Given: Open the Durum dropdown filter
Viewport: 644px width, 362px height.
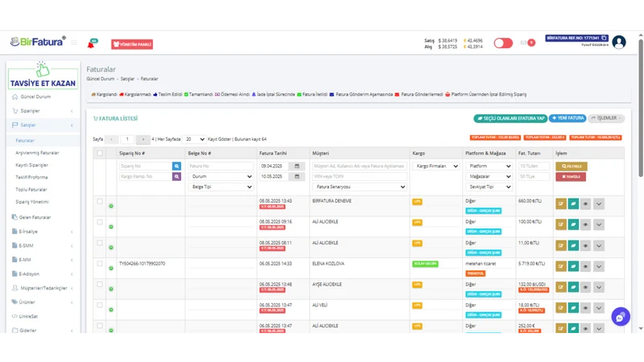Looking at the screenshot, I should [x=221, y=176].
